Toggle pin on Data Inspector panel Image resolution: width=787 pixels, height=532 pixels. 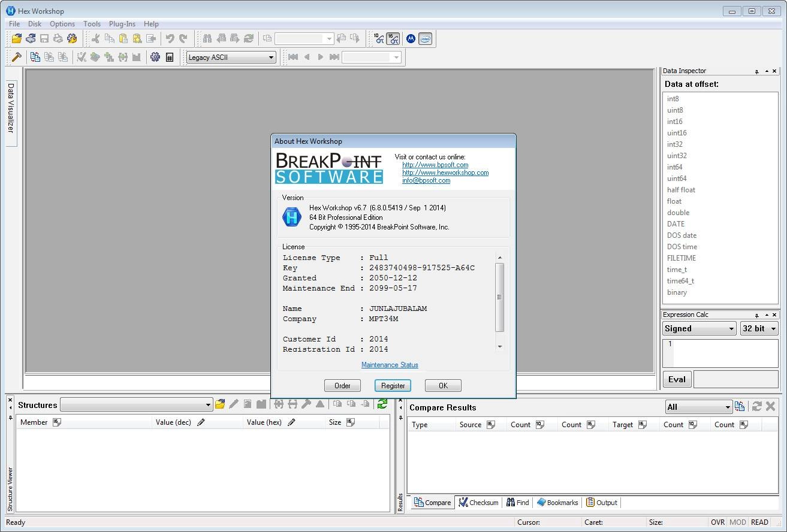click(757, 71)
